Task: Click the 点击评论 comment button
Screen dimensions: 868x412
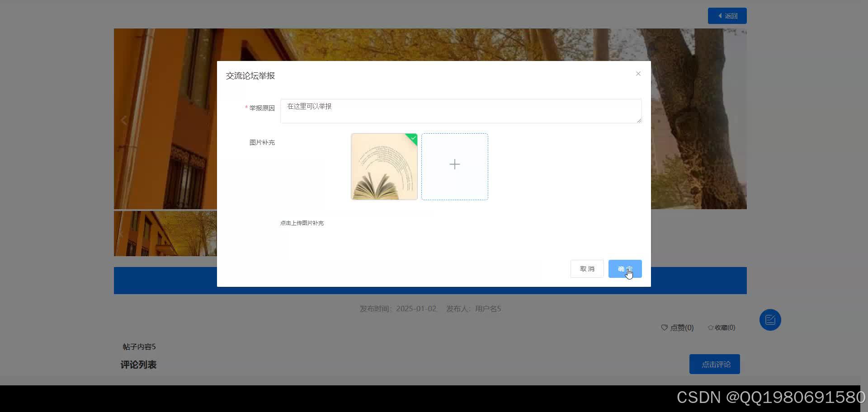Action: [714, 364]
